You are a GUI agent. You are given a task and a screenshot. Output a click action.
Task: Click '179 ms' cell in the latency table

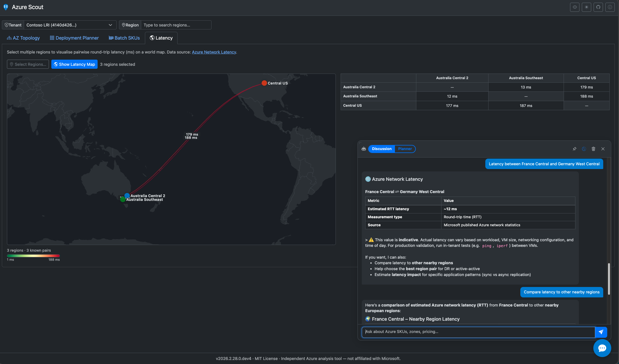click(587, 87)
